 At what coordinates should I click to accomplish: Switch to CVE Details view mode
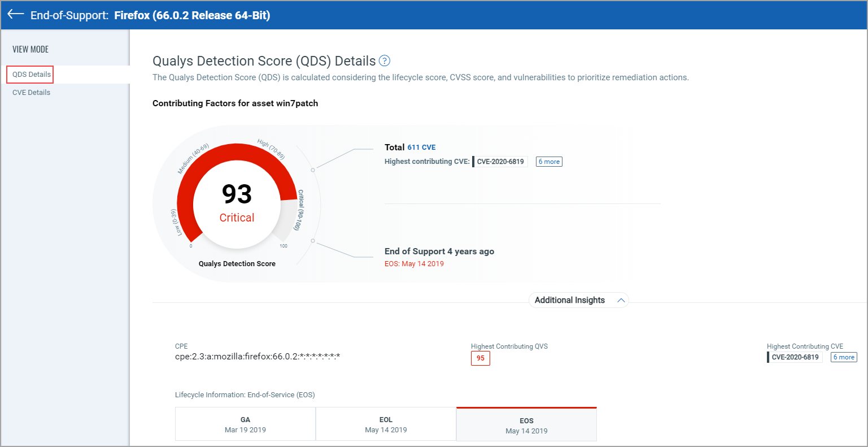(x=31, y=93)
